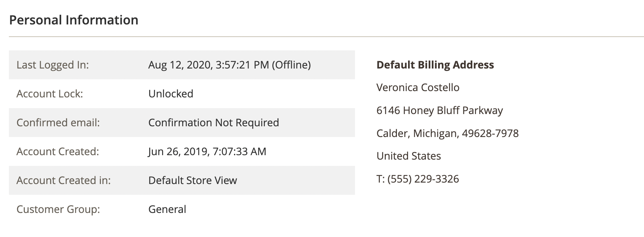Click the Confirmation Not Required value
644x237 pixels.
[213, 123]
